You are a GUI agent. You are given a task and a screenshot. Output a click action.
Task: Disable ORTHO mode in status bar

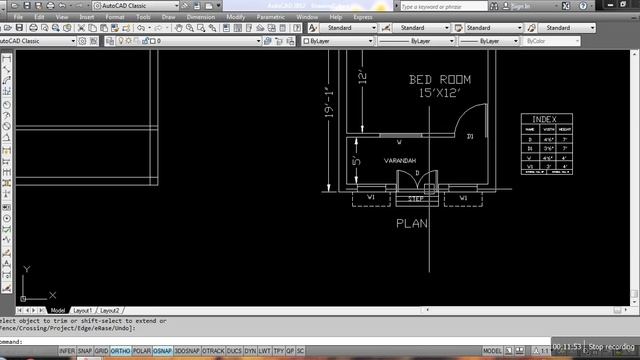(x=120, y=351)
